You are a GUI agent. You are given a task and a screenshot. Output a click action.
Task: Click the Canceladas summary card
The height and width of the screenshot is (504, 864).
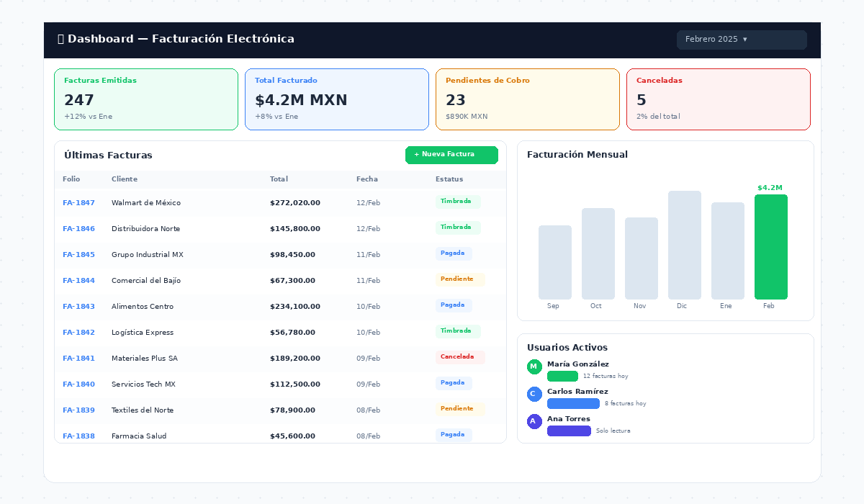(x=719, y=99)
